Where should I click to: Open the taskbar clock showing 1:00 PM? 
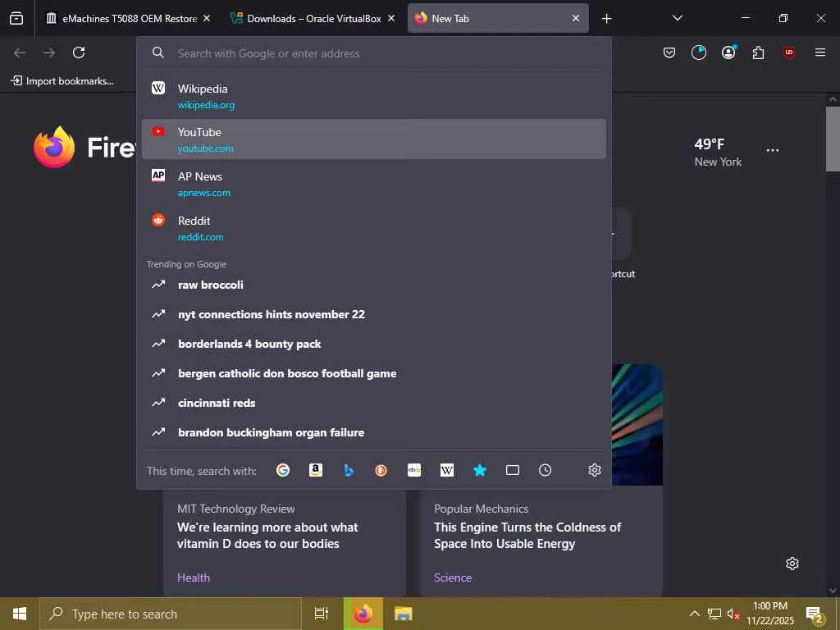[769, 614]
